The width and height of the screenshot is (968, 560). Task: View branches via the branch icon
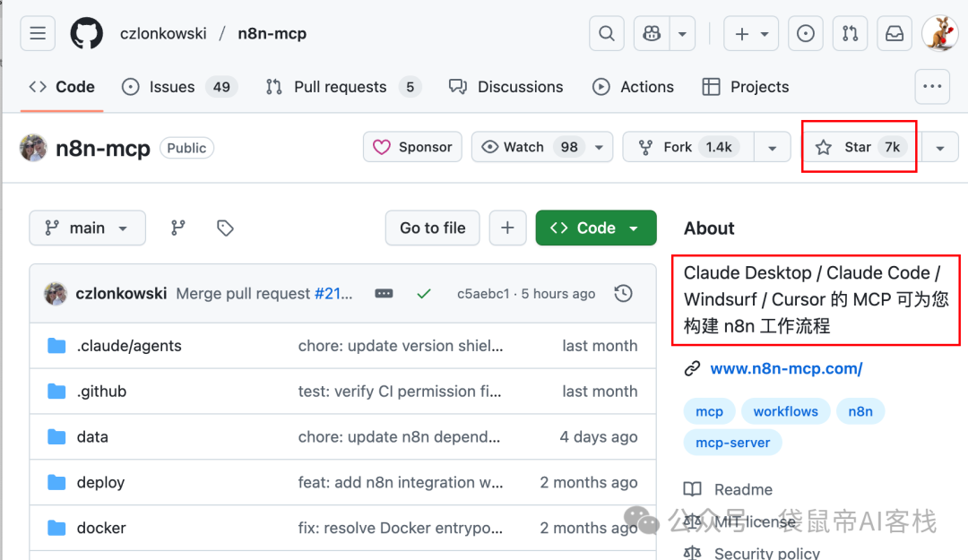tap(177, 228)
